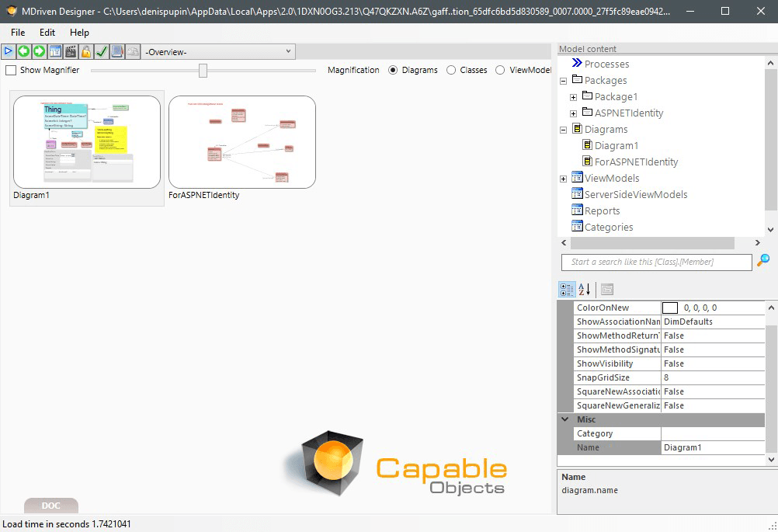
Task: Click the green back arrow icon
Action: (x=24, y=51)
